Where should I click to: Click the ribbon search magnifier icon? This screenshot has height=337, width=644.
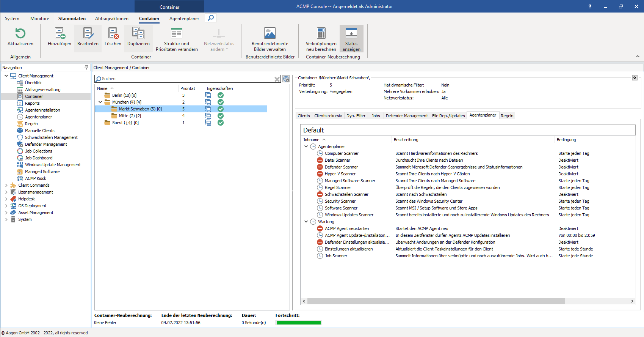point(211,18)
